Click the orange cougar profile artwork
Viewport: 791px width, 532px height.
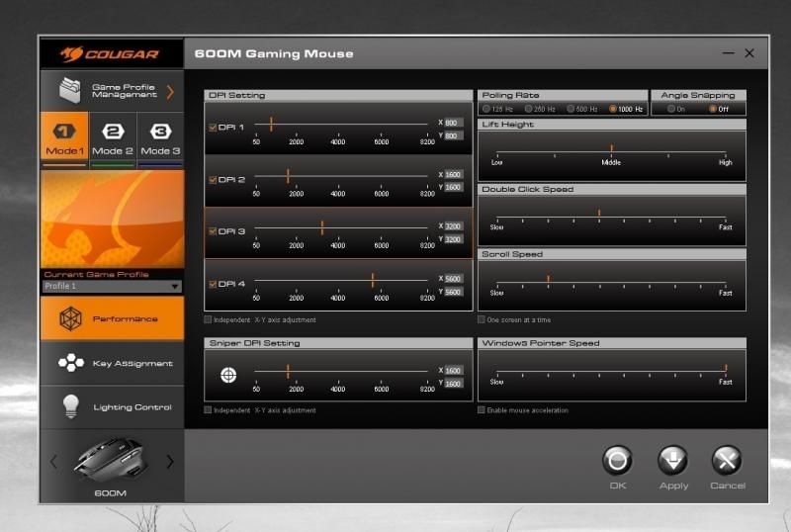click(x=112, y=219)
